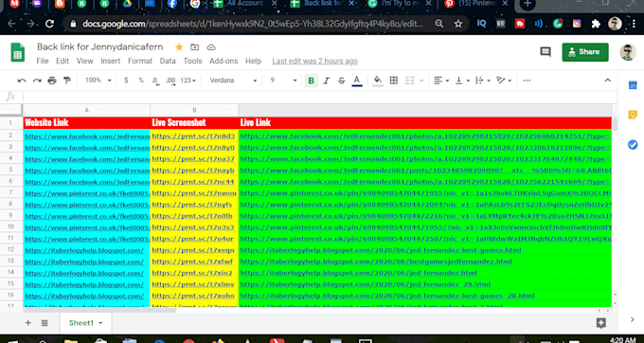Click the formula bar input
644x343 pixels.
coord(319,97)
